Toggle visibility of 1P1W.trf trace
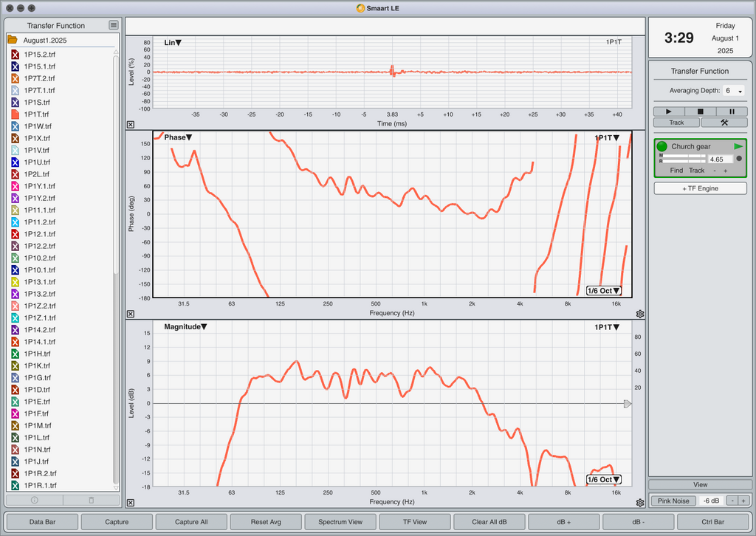The width and height of the screenshot is (756, 536). click(15, 126)
